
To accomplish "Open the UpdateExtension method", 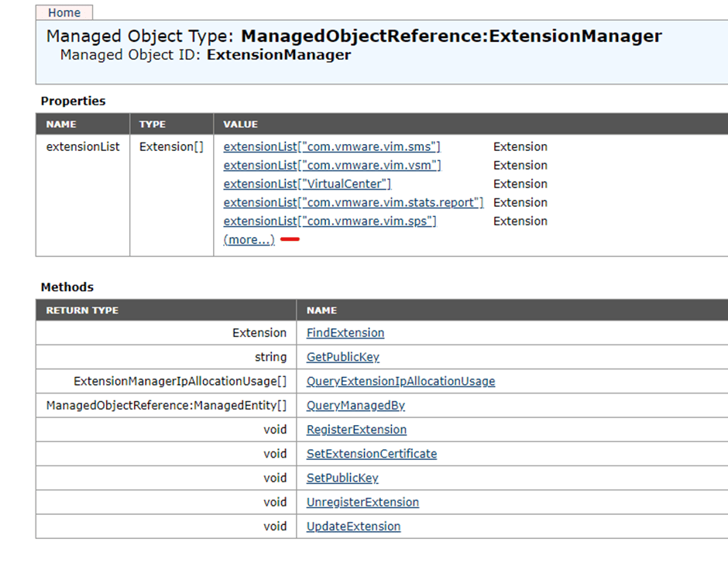I will 352,526.
